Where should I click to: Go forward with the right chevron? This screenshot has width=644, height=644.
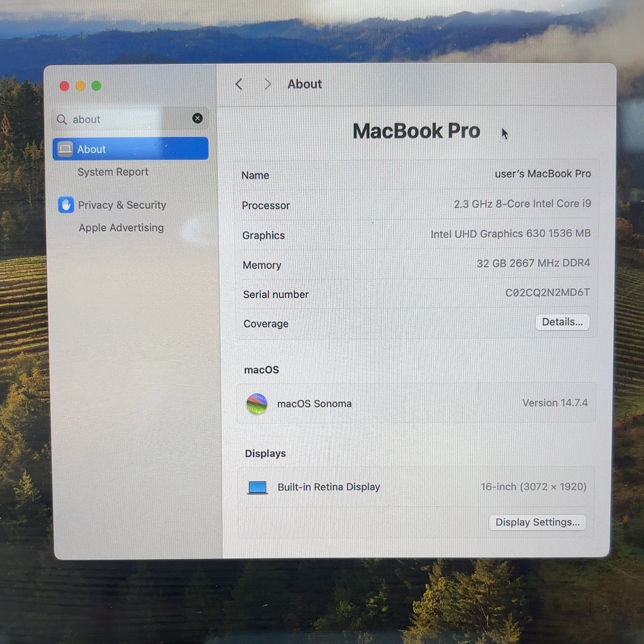coord(267,84)
